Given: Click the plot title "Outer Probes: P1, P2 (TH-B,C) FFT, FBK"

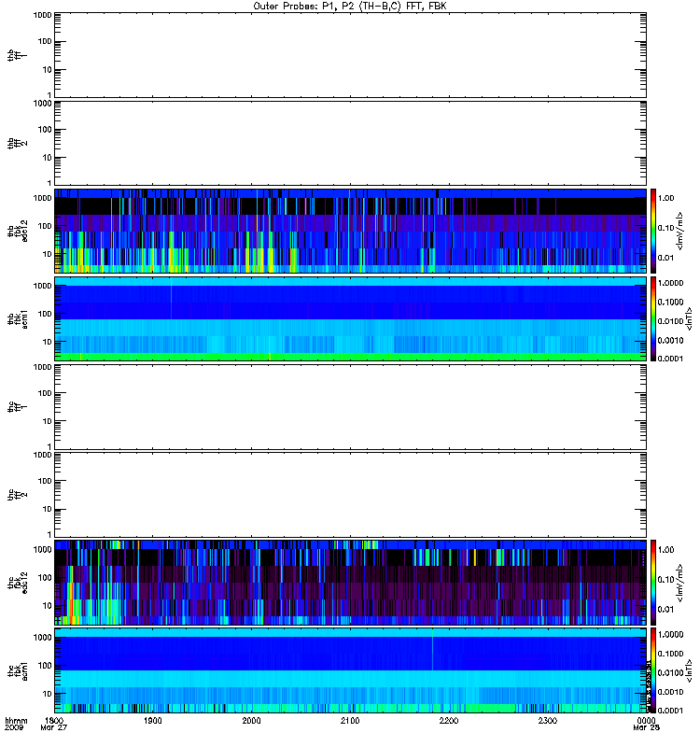Looking at the screenshot, I should 350,7.
